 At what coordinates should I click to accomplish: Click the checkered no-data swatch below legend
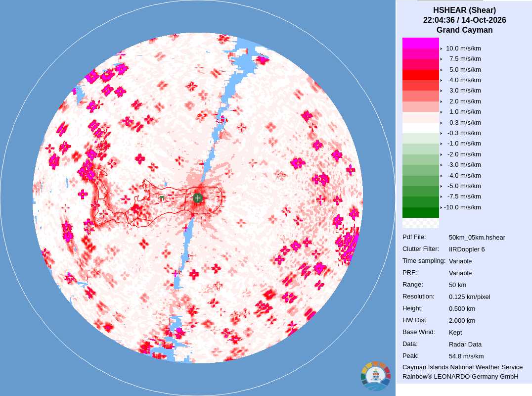click(420, 223)
